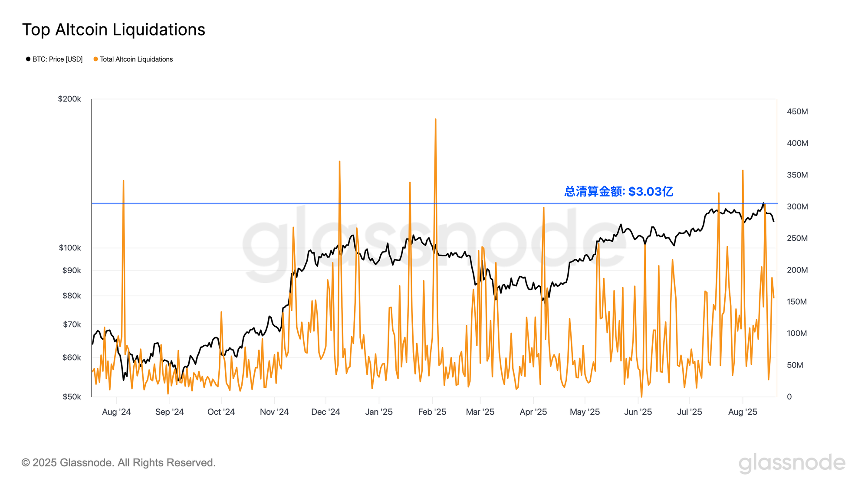
Task: Click the orange liquidations legend dot
Action: click(96, 59)
